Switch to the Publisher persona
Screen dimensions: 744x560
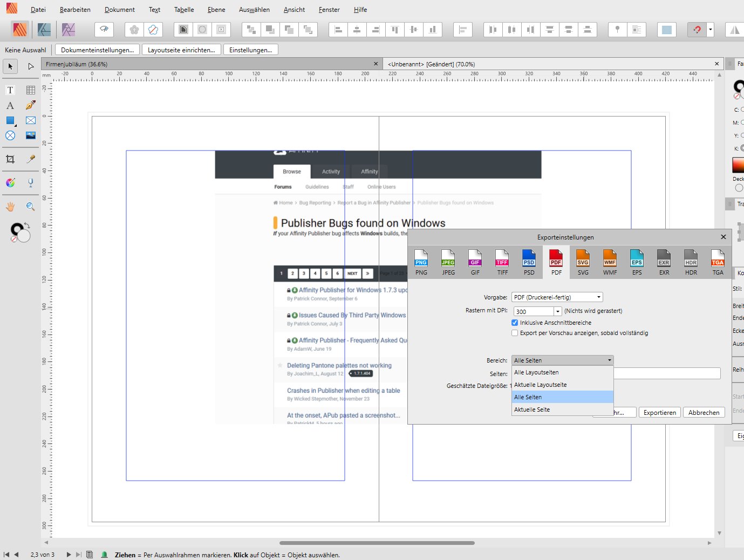click(20, 29)
